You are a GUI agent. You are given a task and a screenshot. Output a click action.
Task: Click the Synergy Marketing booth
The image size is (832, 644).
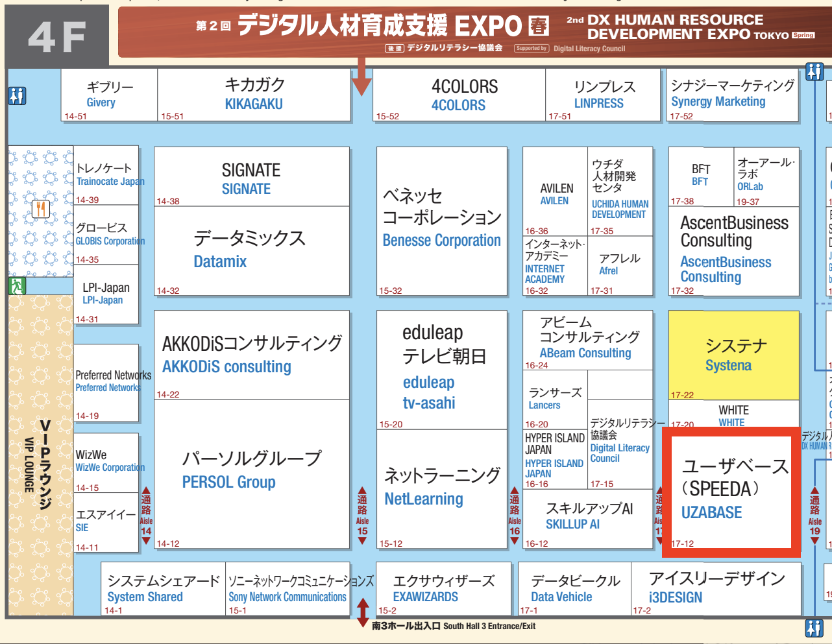[733, 95]
